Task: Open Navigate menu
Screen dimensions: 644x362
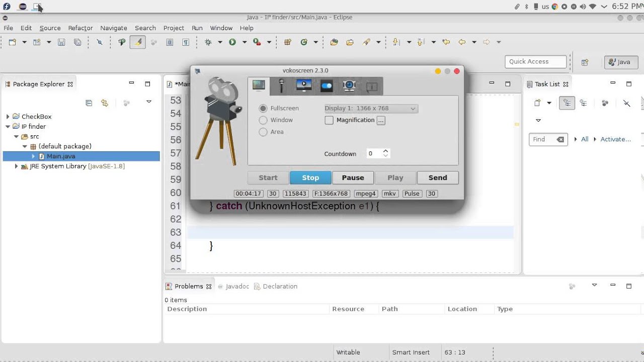Action: pyautogui.click(x=114, y=28)
